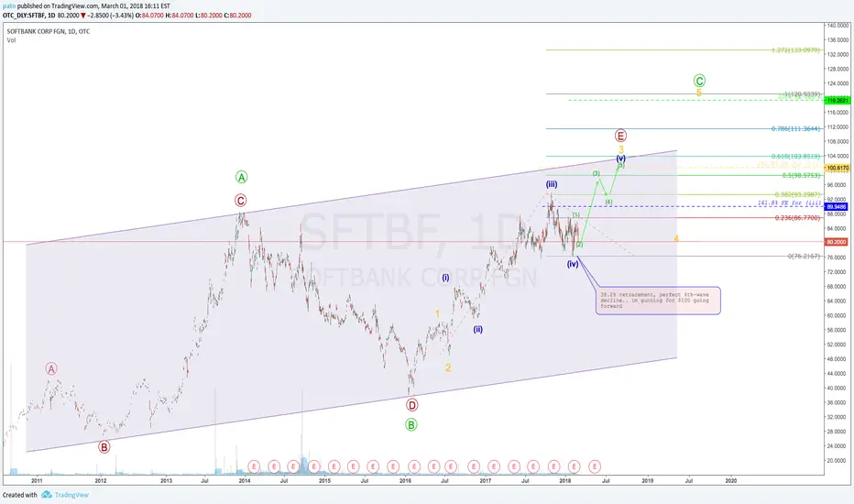854x504 pixels.
Task: Select the 2011 label on time axis
Action: pyautogui.click(x=37, y=480)
